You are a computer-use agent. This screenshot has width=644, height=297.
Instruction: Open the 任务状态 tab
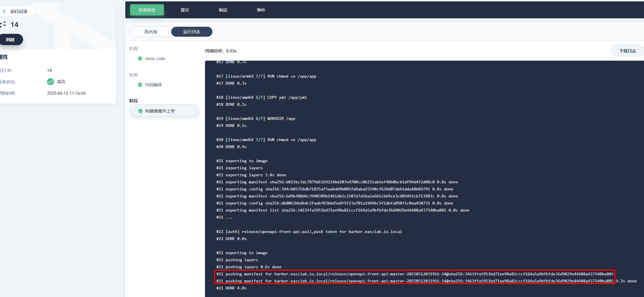tap(147, 10)
